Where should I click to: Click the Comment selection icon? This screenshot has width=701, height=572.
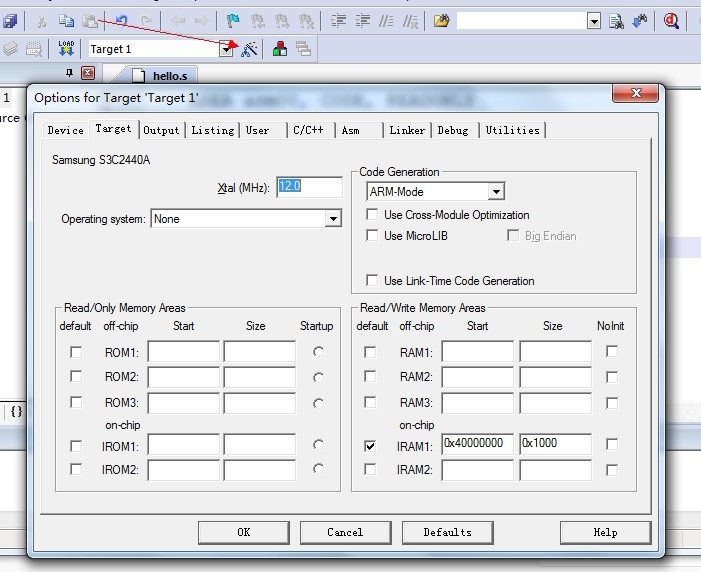pos(386,21)
